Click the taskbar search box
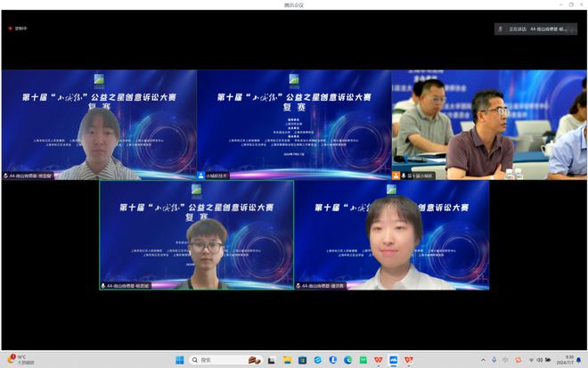This screenshot has height=368, width=588. point(225,360)
